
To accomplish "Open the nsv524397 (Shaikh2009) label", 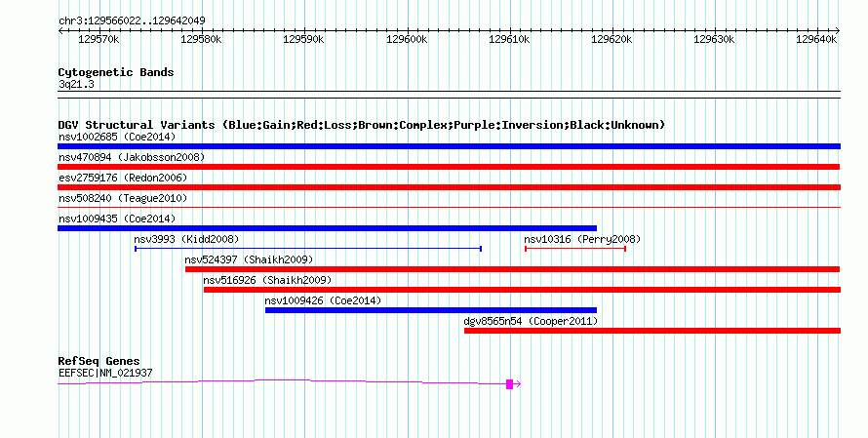I will pos(249,259).
